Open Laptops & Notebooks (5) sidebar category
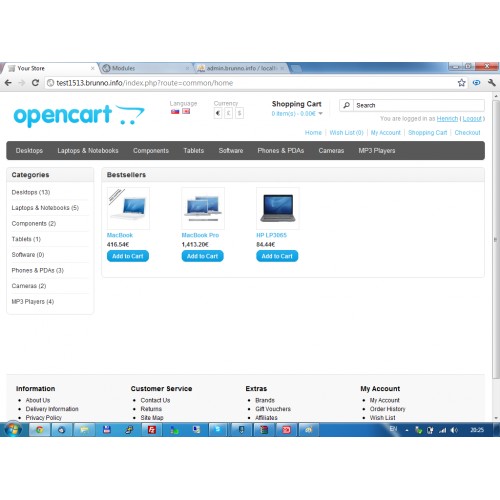Screen dimensions: 500x500 pyautogui.click(x=45, y=208)
